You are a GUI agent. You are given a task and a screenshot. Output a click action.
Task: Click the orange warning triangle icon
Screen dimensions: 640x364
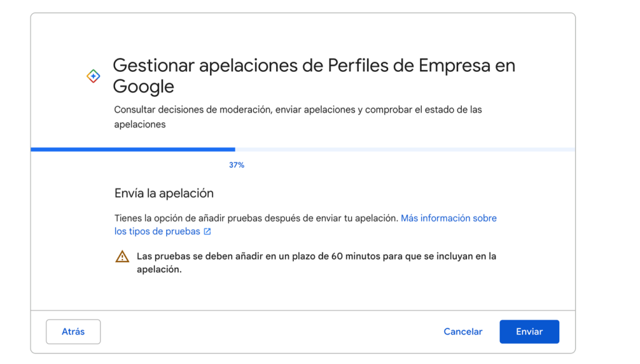click(122, 257)
